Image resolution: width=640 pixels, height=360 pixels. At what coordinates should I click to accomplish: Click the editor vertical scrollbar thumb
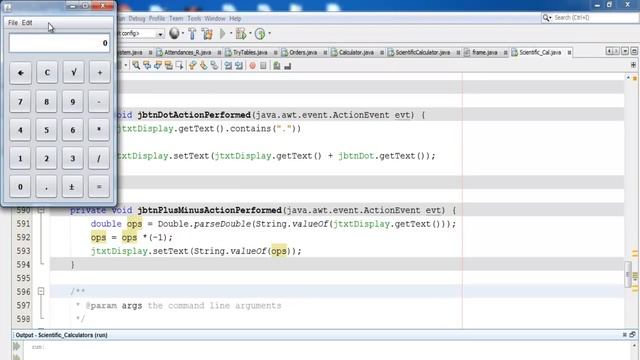pos(628,274)
